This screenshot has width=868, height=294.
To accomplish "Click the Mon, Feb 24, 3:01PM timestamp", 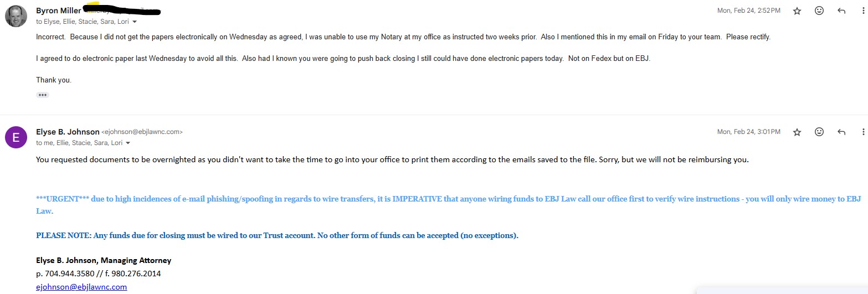I will click(749, 132).
